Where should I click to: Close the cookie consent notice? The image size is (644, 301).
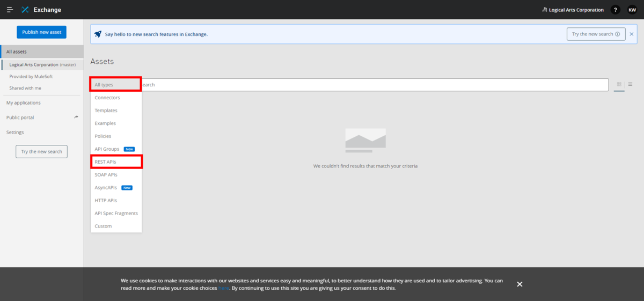(x=519, y=284)
